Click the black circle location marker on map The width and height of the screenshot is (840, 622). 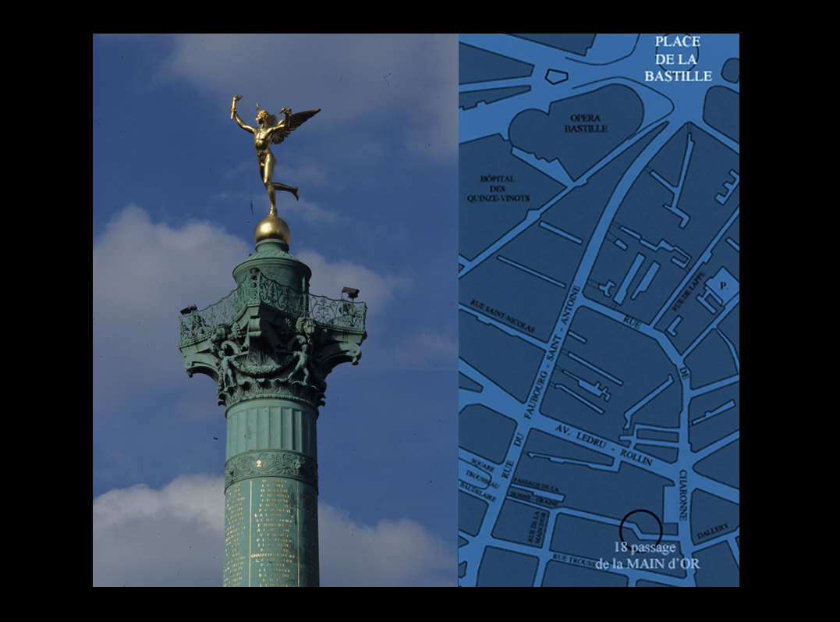[640, 531]
